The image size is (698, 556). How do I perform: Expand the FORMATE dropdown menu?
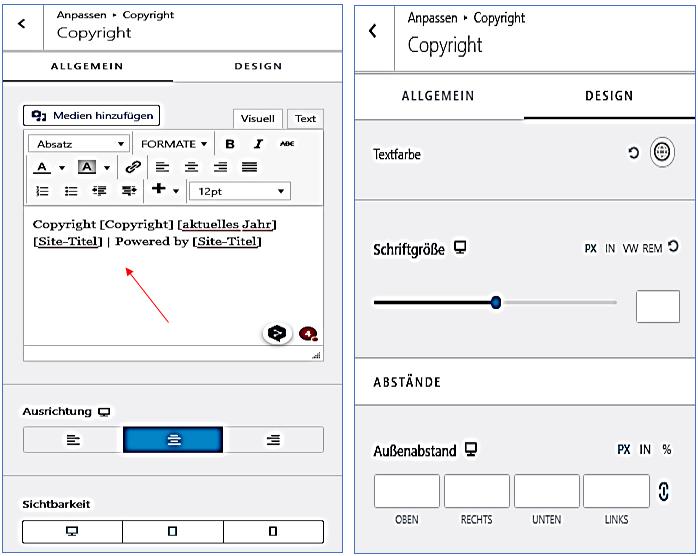click(x=173, y=144)
